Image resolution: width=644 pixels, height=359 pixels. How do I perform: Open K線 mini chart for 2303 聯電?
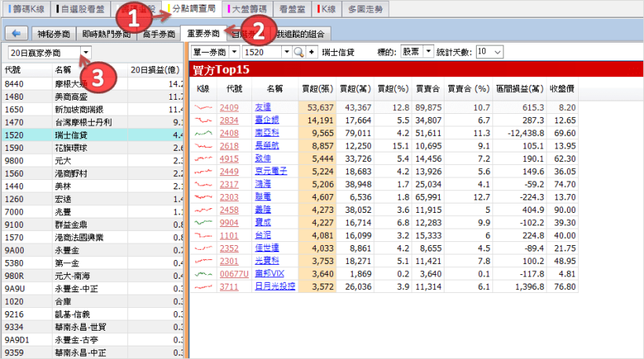(x=203, y=197)
